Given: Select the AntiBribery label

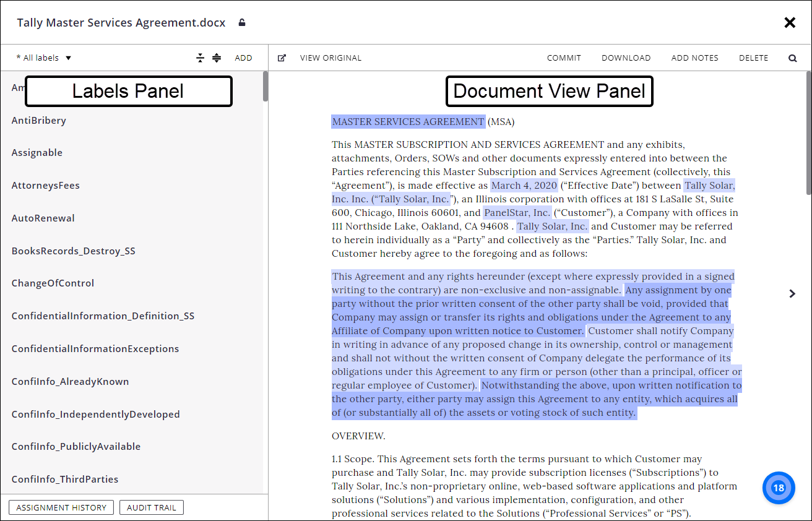Looking at the screenshot, I should [38, 120].
